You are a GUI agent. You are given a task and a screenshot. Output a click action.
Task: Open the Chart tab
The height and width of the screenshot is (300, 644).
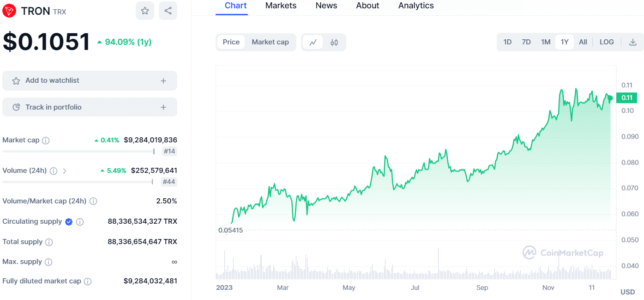[236, 6]
